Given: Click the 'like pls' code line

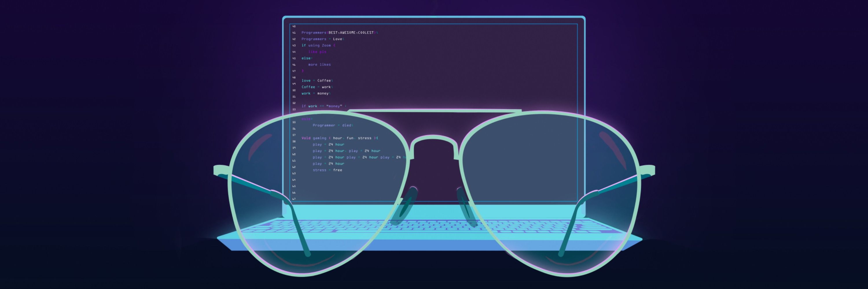Looking at the screenshot, I should coord(317,52).
